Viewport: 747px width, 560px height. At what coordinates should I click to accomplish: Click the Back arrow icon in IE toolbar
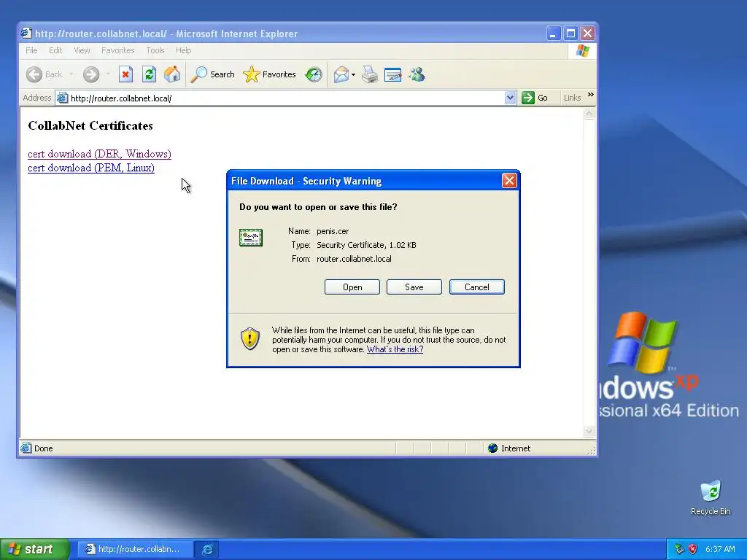(x=34, y=74)
